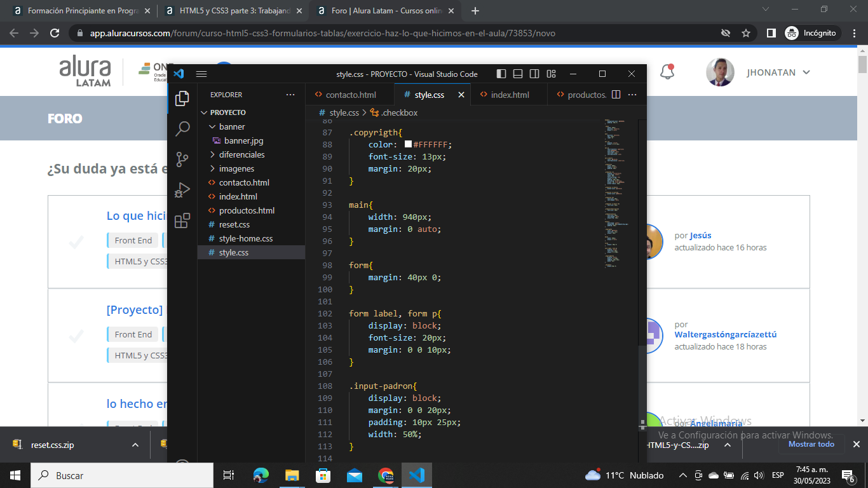The image size is (868, 488).
Task: Open Chrome three-dot menu
Action: 853,33
